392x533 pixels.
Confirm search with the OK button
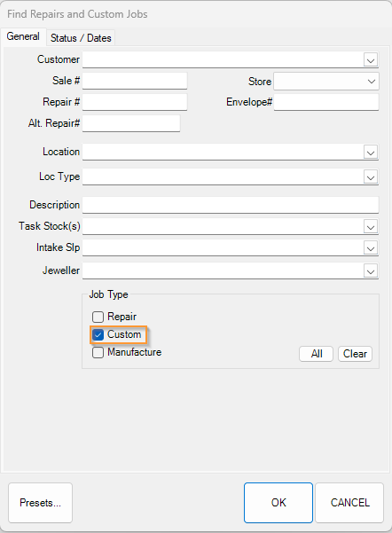pos(278,503)
